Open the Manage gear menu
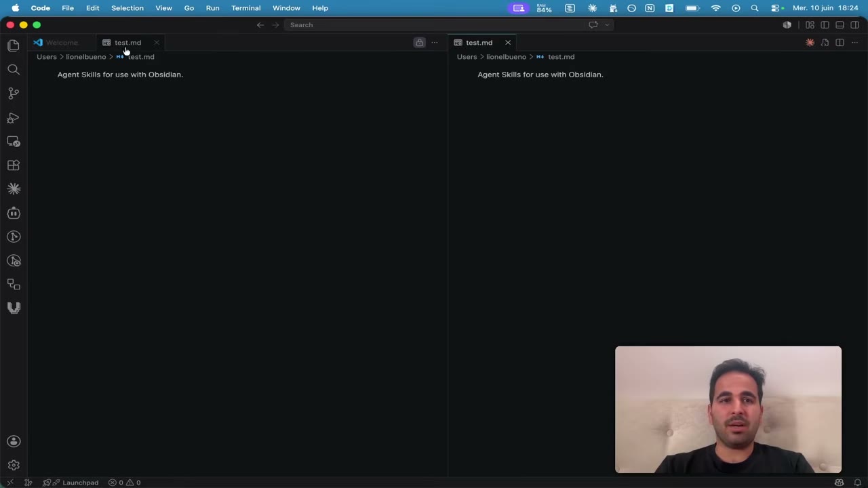Viewport: 868px width, 488px height. point(14,465)
